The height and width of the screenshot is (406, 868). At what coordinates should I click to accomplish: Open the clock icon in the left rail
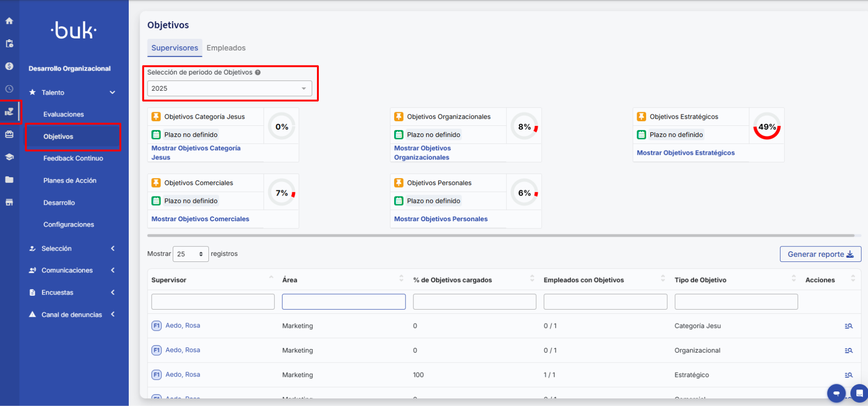tap(9, 89)
